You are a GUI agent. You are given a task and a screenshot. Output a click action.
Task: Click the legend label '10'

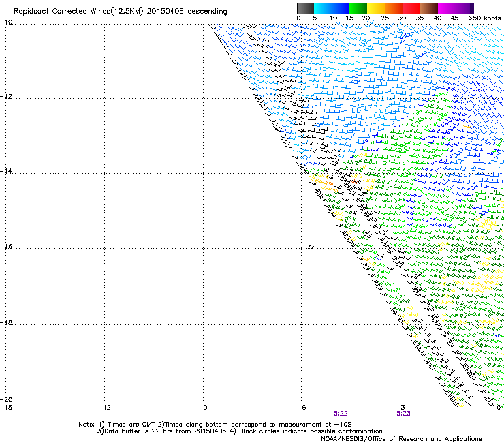(x=333, y=18)
